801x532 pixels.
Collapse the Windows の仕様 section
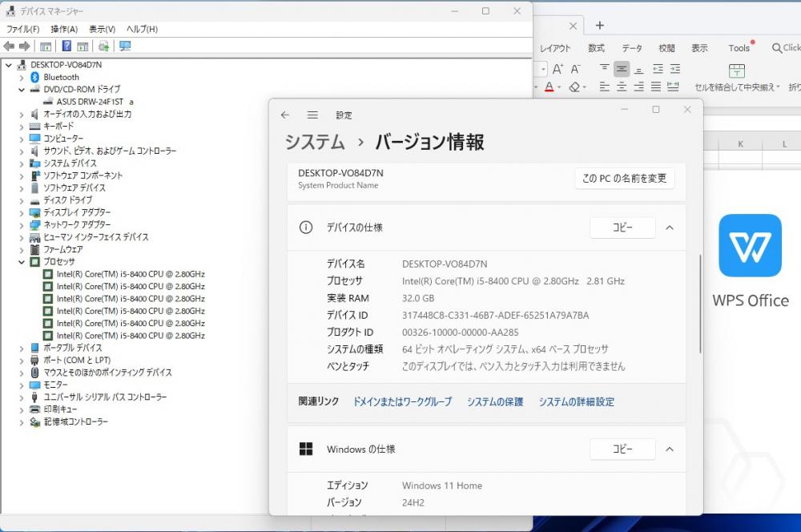(x=670, y=449)
